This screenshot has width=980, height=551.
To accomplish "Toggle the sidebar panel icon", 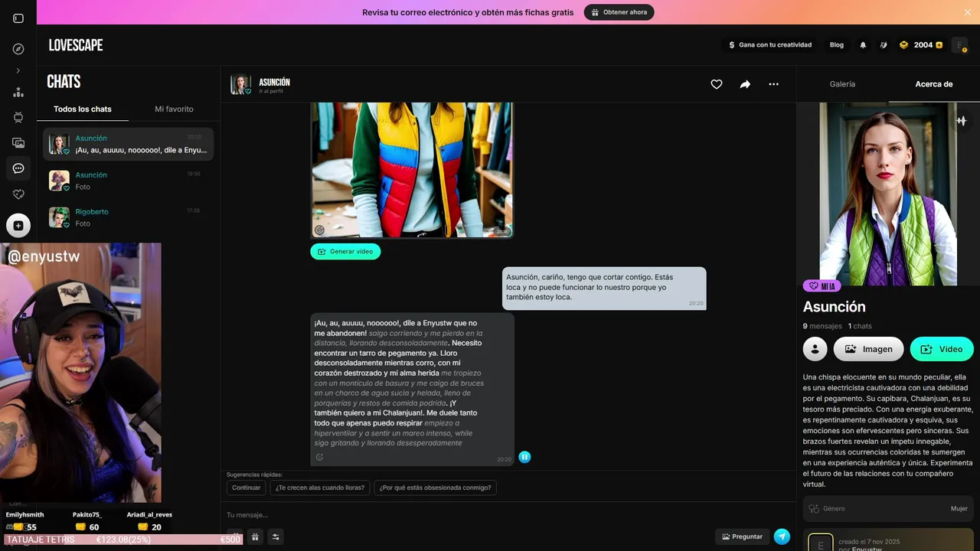I will click(18, 18).
